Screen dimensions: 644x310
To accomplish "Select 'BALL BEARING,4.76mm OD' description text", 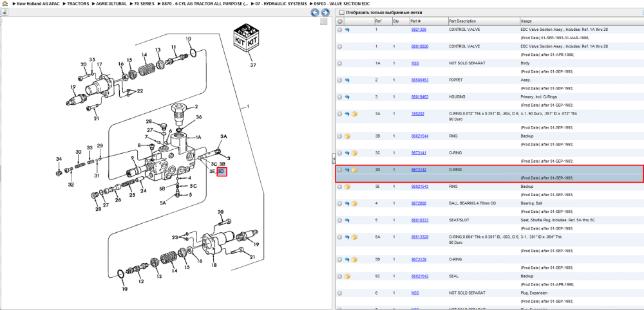I will (x=473, y=203).
